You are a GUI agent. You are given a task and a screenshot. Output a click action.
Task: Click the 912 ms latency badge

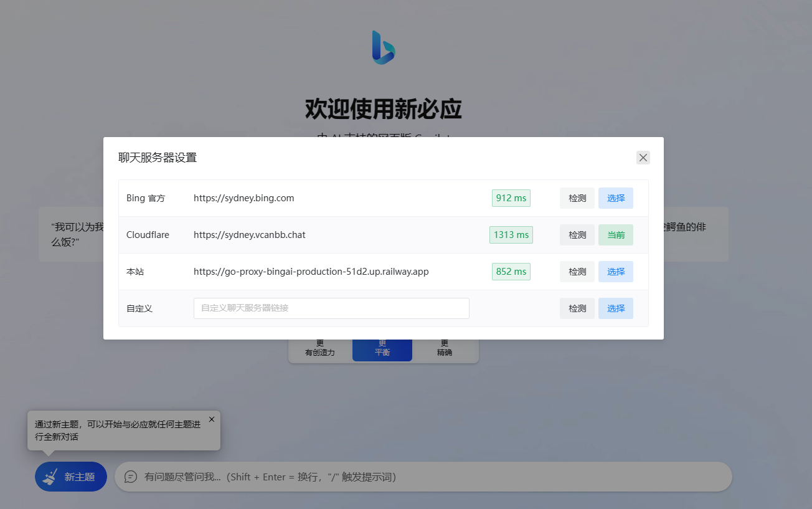[511, 198]
